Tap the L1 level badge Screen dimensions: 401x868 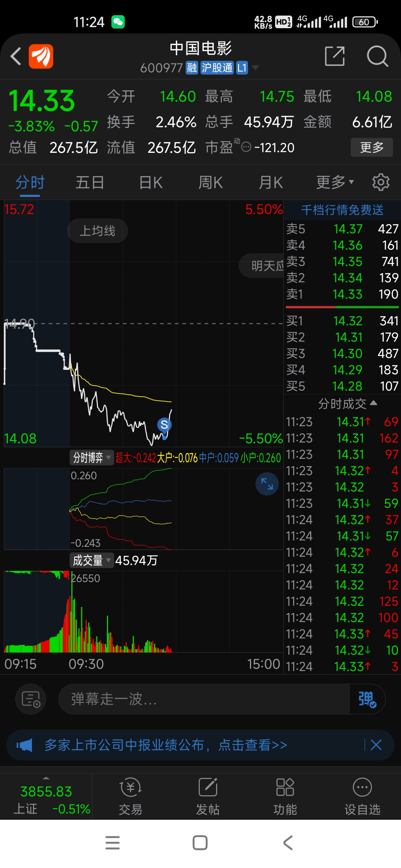coord(242,68)
